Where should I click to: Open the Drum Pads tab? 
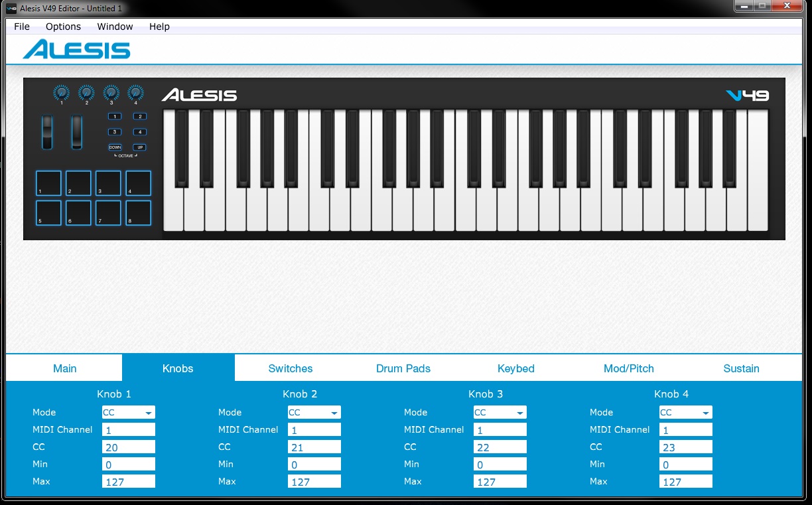[403, 368]
